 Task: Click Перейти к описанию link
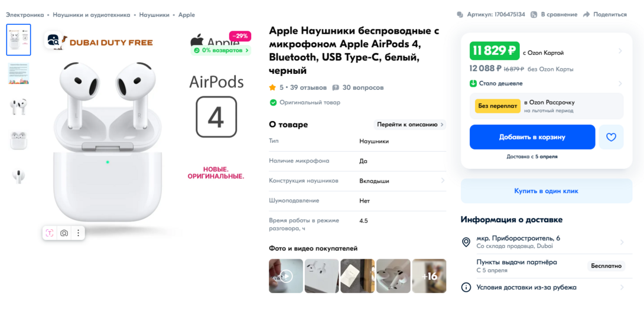(x=409, y=125)
